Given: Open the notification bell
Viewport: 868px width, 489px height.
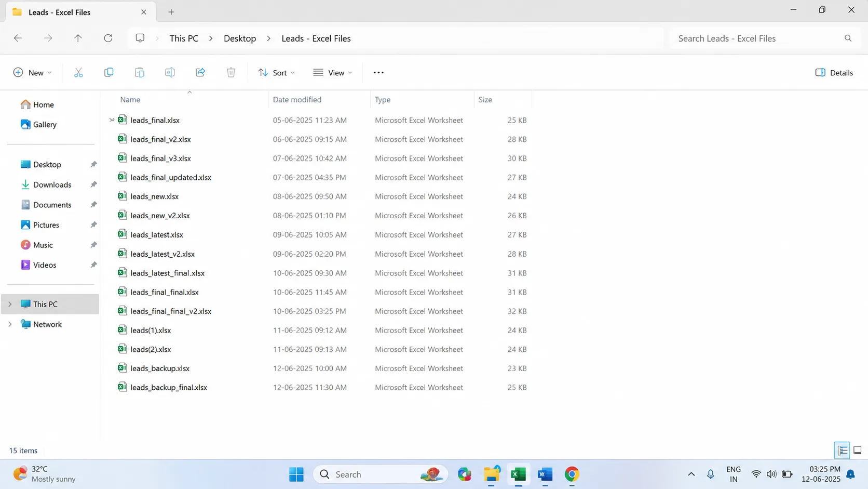Looking at the screenshot, I should (850, 474).
